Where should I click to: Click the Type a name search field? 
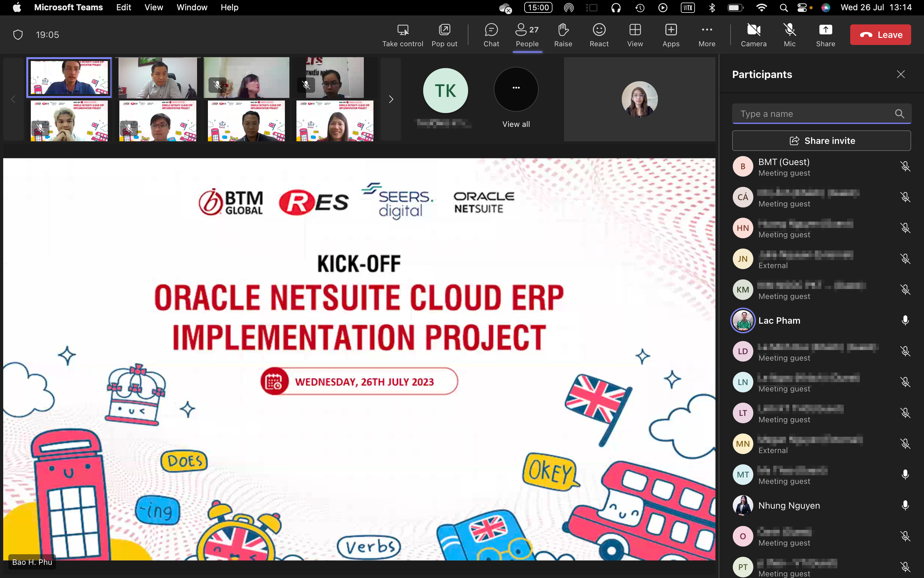point(822,114)
